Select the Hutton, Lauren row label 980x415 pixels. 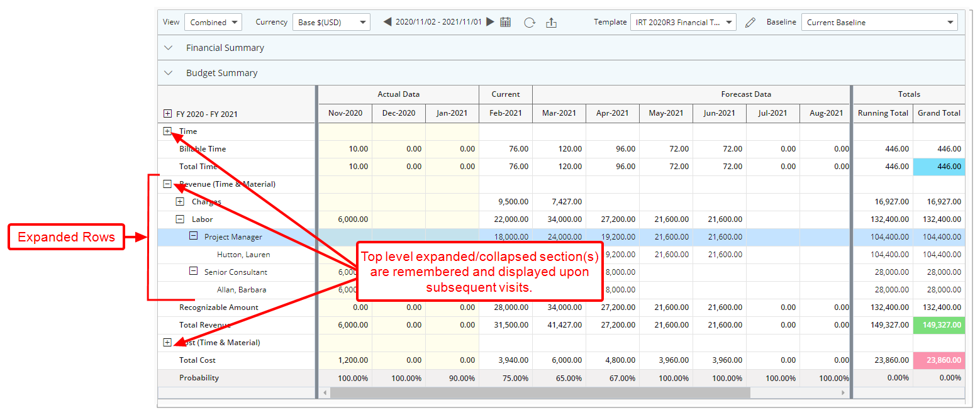243,255
